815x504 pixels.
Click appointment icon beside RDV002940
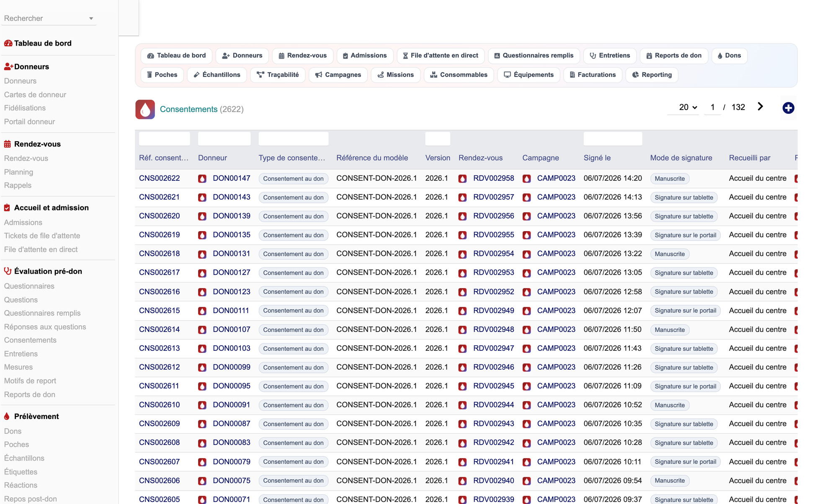tap(463, 481)
